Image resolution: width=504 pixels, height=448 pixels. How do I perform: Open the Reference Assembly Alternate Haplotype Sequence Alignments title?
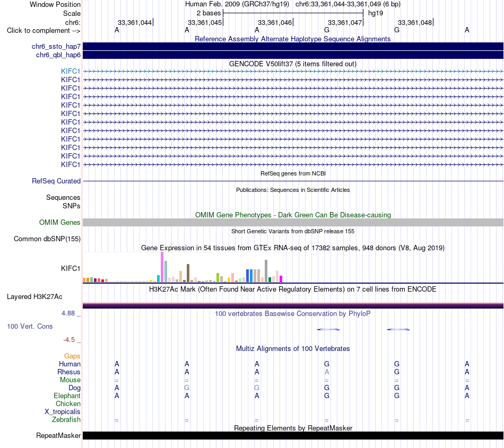(x=292, y=39)
